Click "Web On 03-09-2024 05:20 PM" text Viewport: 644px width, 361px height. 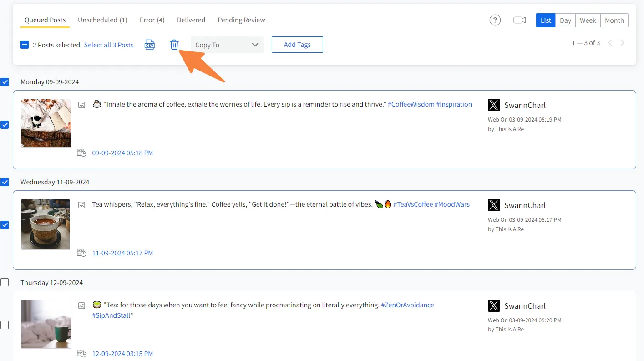525,320
